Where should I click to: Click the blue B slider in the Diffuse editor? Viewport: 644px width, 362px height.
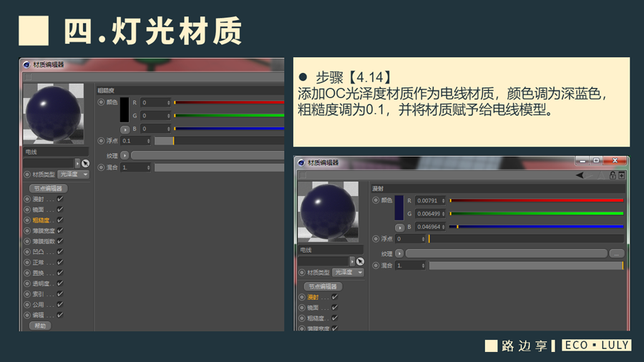(537, 227)
